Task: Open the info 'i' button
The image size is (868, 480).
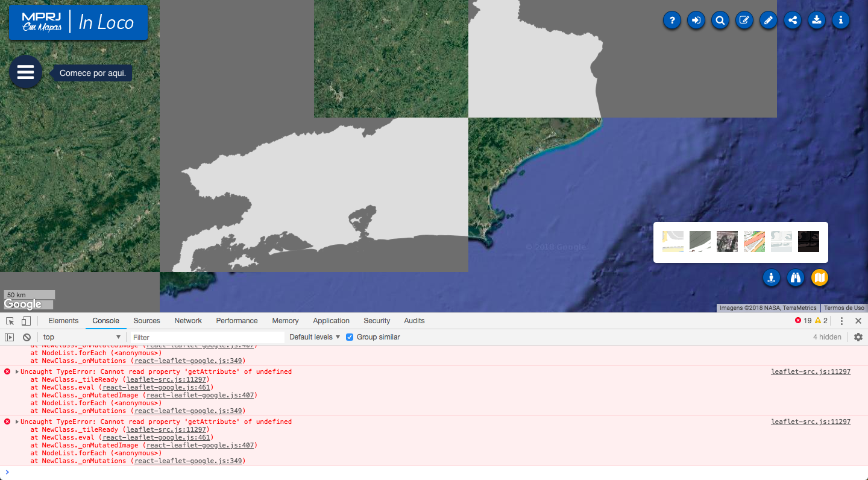Action: pyautogui.click(x=841, y=20)
